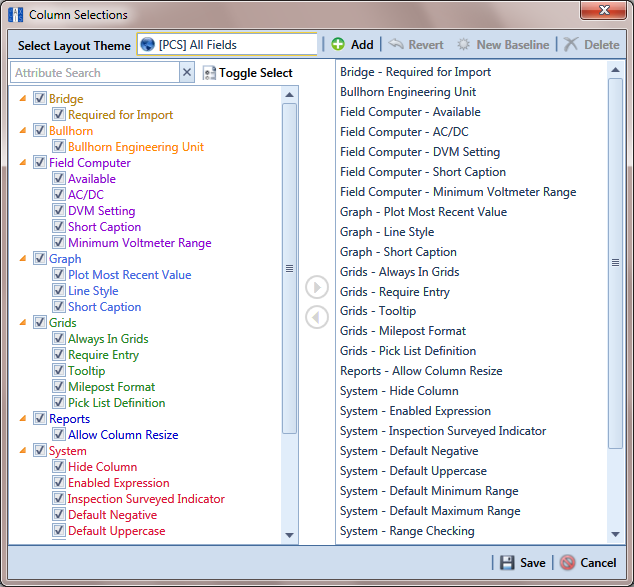Select 'Grids - Tooltip' in the list
Screen dimensions: 634x587
(378, 311)
